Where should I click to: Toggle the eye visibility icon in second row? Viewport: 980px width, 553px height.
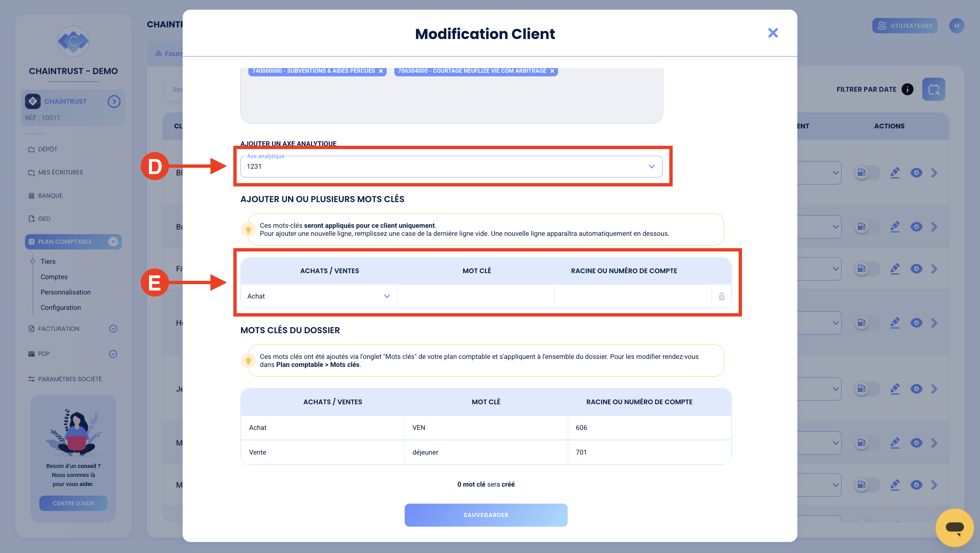coord(916,227)
